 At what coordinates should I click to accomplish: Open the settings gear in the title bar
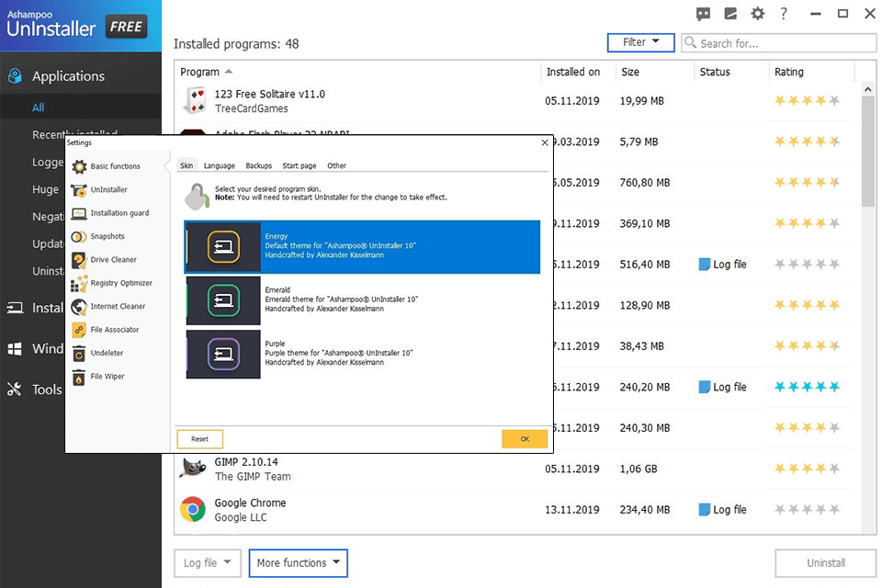click(757, 14)
